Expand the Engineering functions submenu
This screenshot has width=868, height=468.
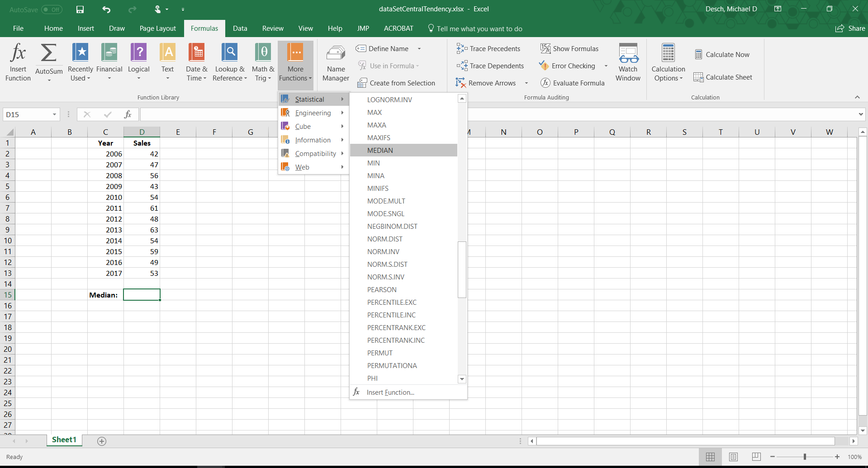[x=313, y=113]
